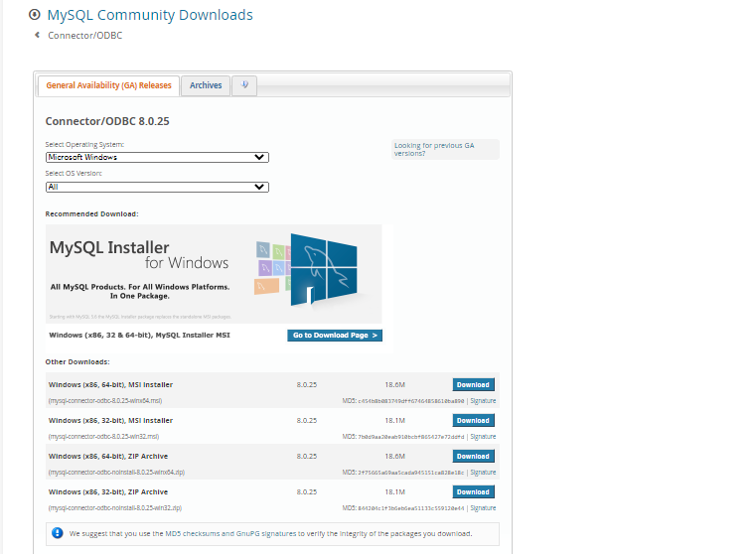Click the Go to Download Page button
The image size is (756, 554).
click(x=335, y=336)
